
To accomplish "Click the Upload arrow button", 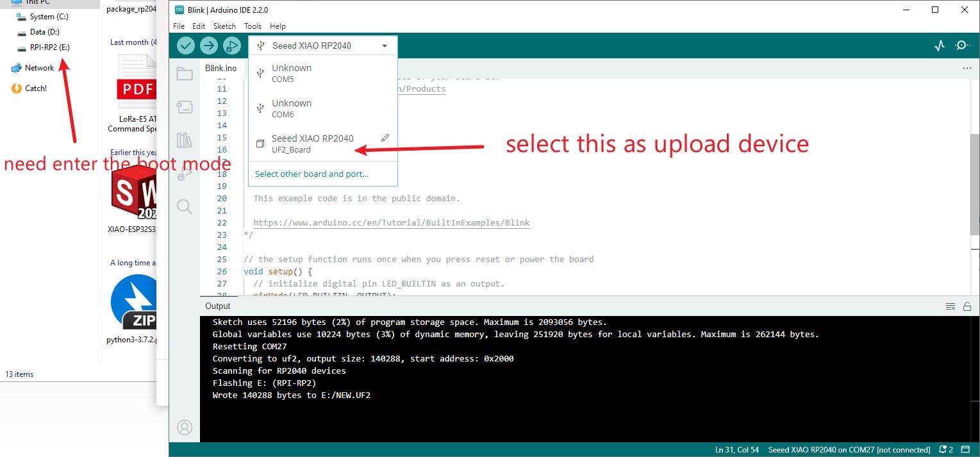I will 209,46.
